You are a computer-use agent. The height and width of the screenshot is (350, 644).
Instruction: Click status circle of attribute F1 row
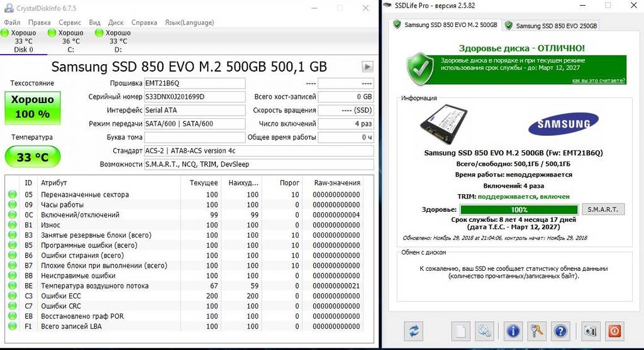(13, 326)
